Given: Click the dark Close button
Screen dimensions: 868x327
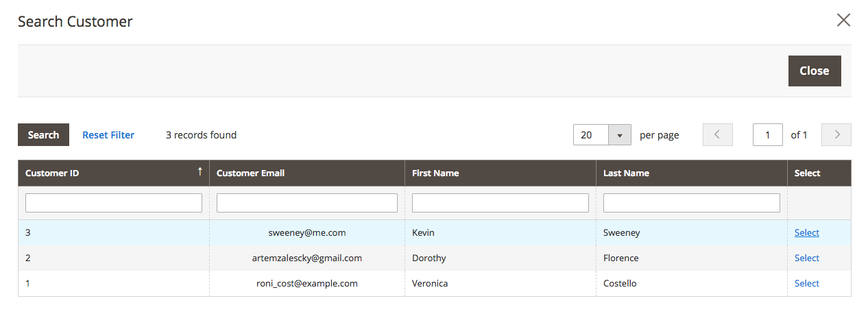Looking at the screenshot, I should [x=815, y=71].
